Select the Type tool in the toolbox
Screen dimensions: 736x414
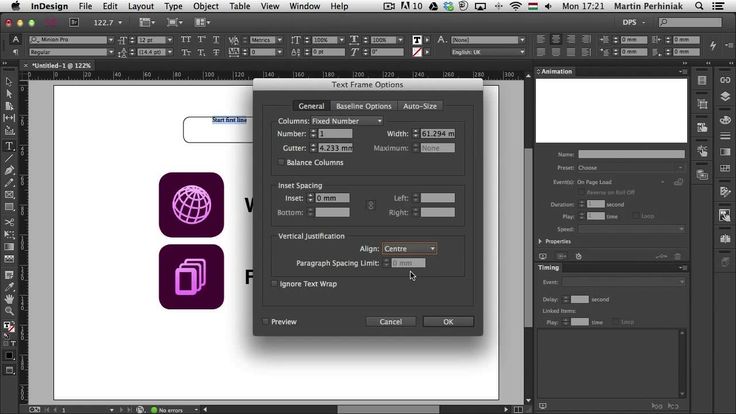pyautogui.click(x=9, y=146)
